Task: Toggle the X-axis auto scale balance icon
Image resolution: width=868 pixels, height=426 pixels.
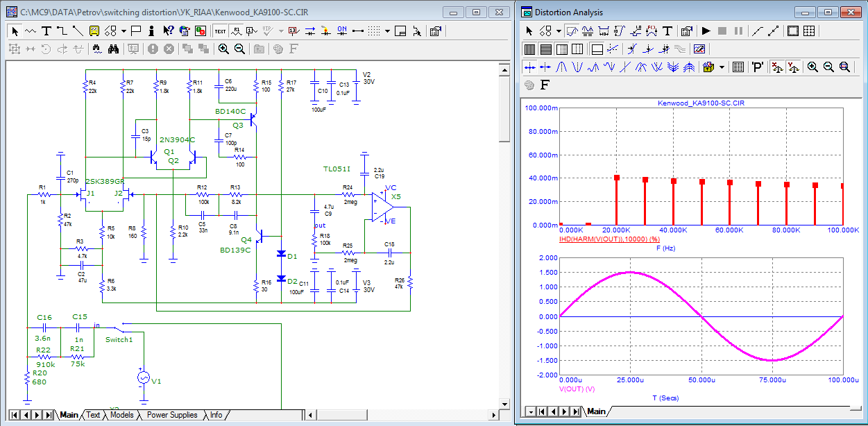Action: 776,67
